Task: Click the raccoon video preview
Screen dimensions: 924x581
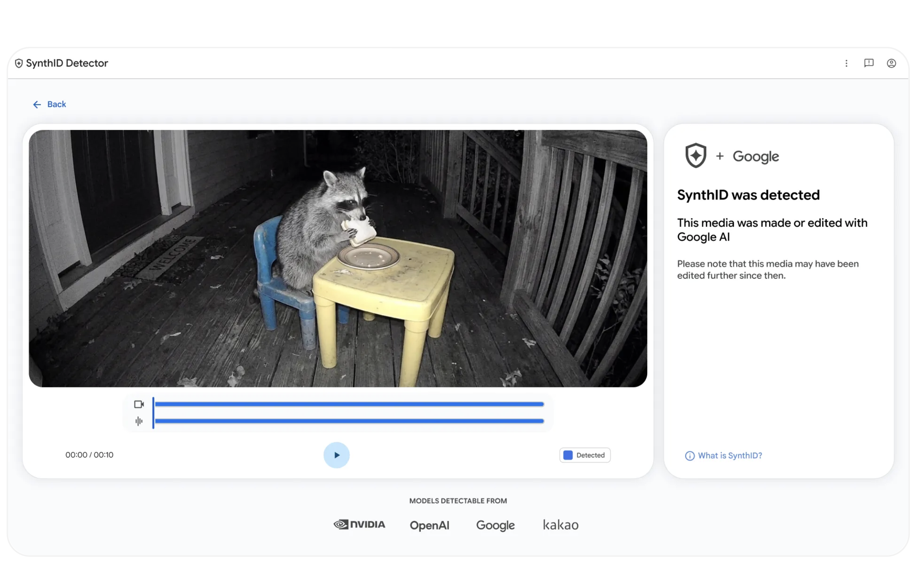Action: point(338,258)
